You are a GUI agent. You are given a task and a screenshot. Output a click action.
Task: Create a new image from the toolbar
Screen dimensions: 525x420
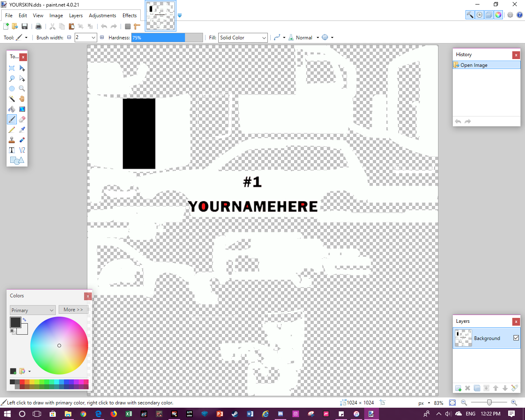pyautogui.click(x=6, y=26)
